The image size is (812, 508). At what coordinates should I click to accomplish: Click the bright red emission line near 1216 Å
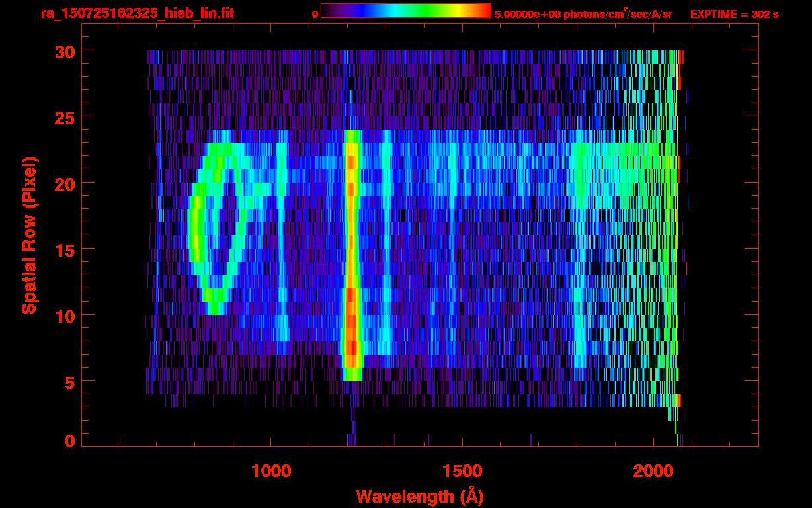point(352,255)
